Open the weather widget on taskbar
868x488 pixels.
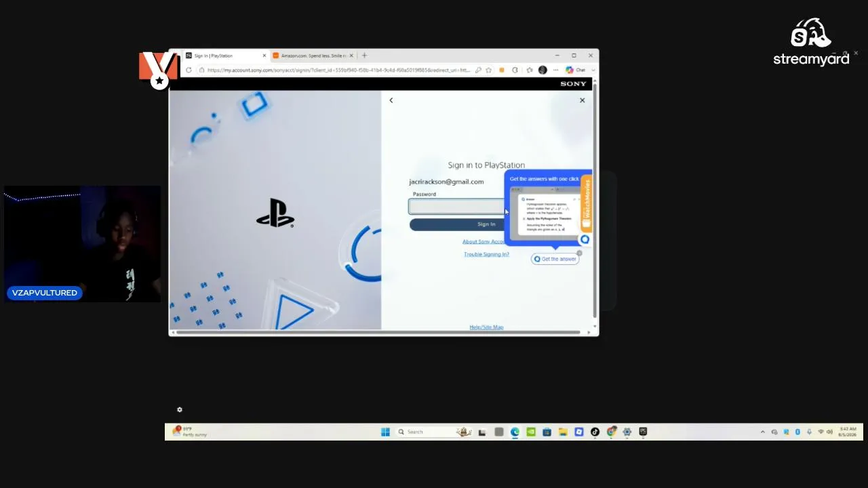pyautogui.click(x=189, y=432)
